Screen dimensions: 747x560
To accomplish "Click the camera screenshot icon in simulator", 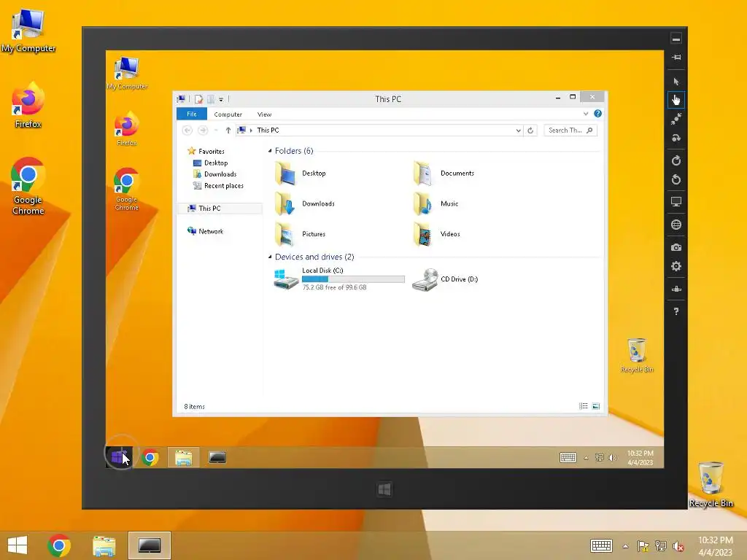I will tap(676, 247).
